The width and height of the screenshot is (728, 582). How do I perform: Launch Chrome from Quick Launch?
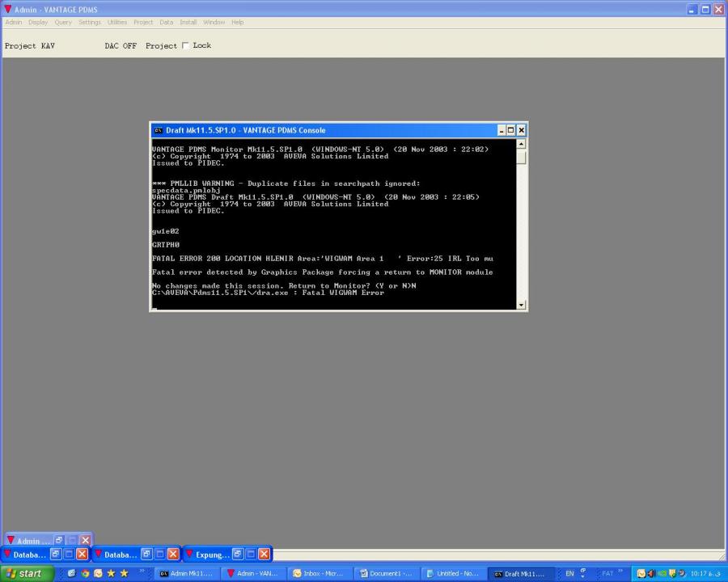point(85,574)
